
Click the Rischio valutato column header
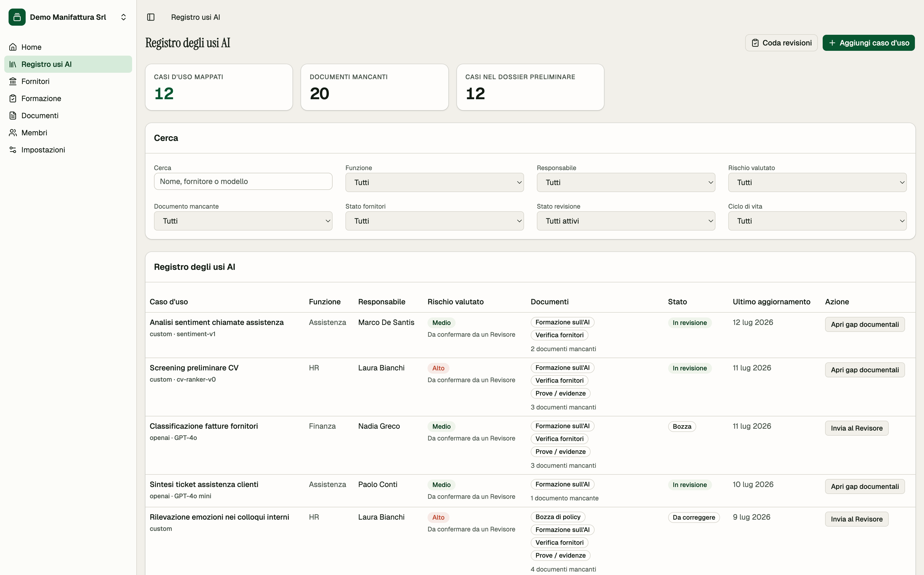(x=455, y=302)
